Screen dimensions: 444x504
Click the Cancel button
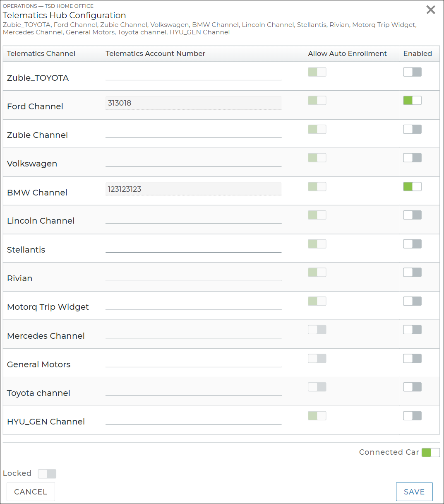click(x=31, y=492)
